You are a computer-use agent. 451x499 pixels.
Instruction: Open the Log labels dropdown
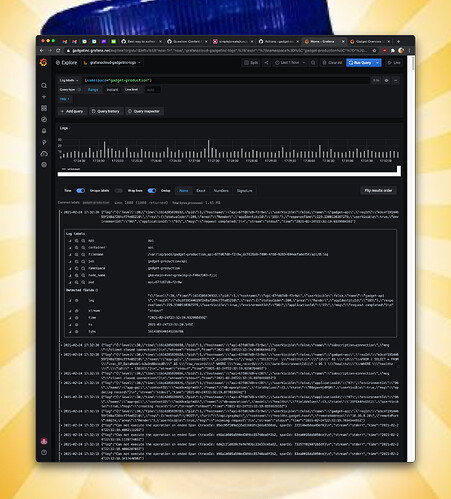(69, 80)
